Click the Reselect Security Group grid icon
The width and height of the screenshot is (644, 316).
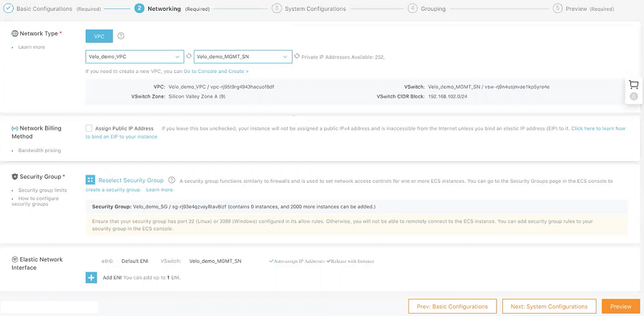click(91, 180)
